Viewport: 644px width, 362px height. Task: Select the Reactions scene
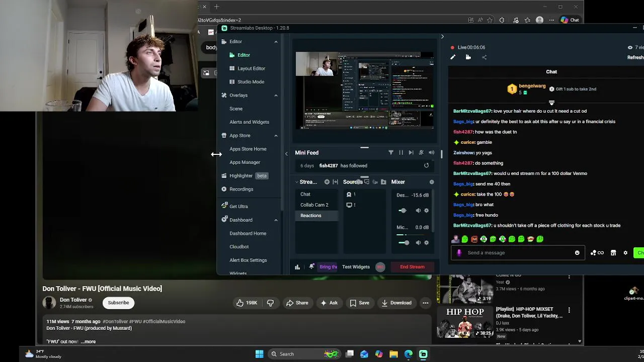tap(317, 216)
